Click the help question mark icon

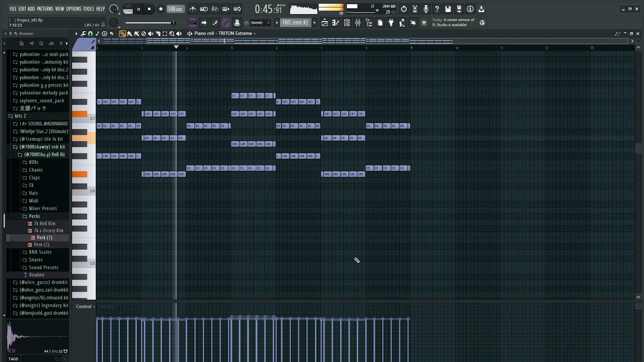click(x=437, y=9)
